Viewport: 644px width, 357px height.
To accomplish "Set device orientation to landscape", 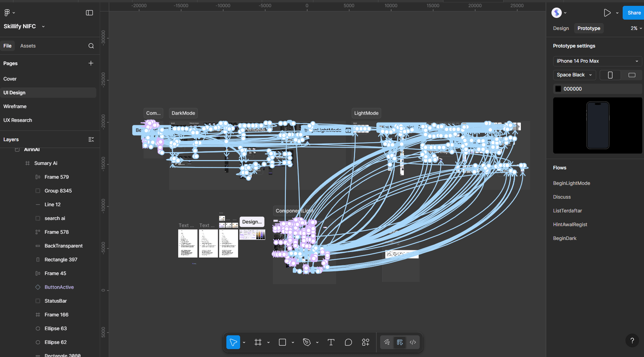I will [632, 75].
